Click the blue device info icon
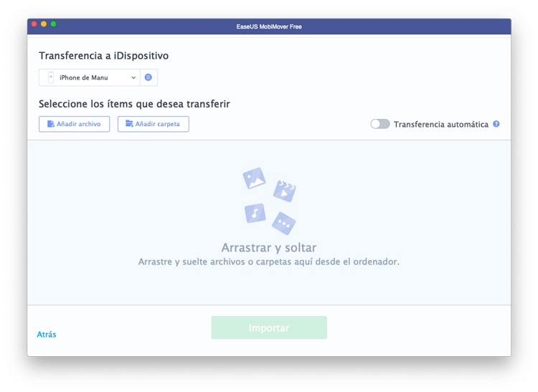Viewport: 538px width, 392px height. point(148,77)
